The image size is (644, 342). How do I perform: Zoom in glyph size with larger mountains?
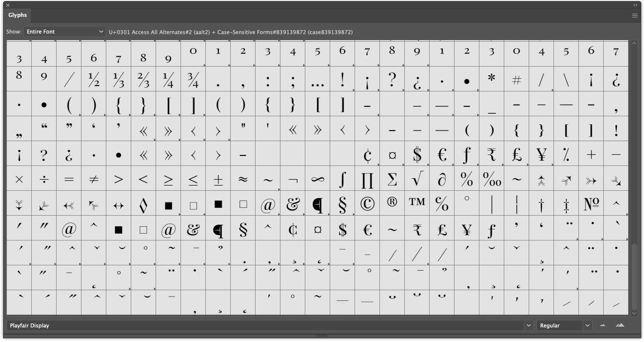(620, 326)
